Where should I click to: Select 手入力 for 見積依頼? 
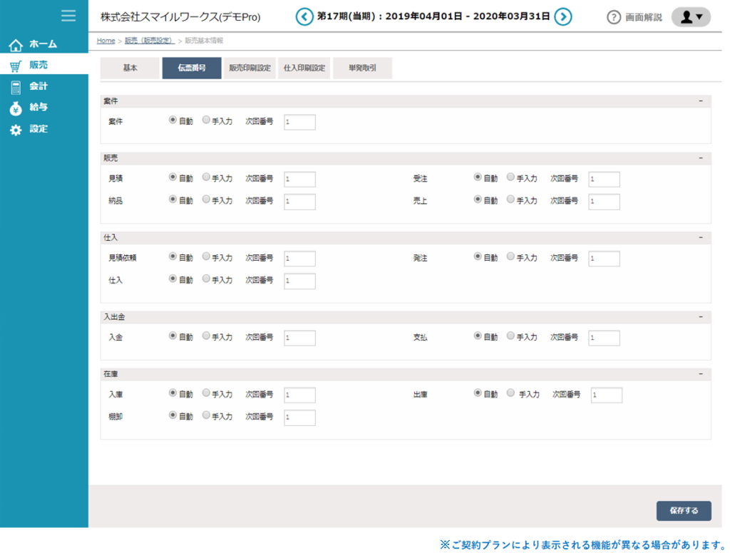pyautogui.click(x=206, y=256)
